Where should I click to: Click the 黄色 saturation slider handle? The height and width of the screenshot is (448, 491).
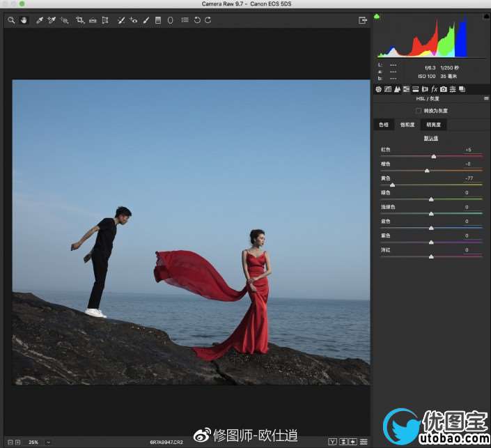click(x=392, y=185)
